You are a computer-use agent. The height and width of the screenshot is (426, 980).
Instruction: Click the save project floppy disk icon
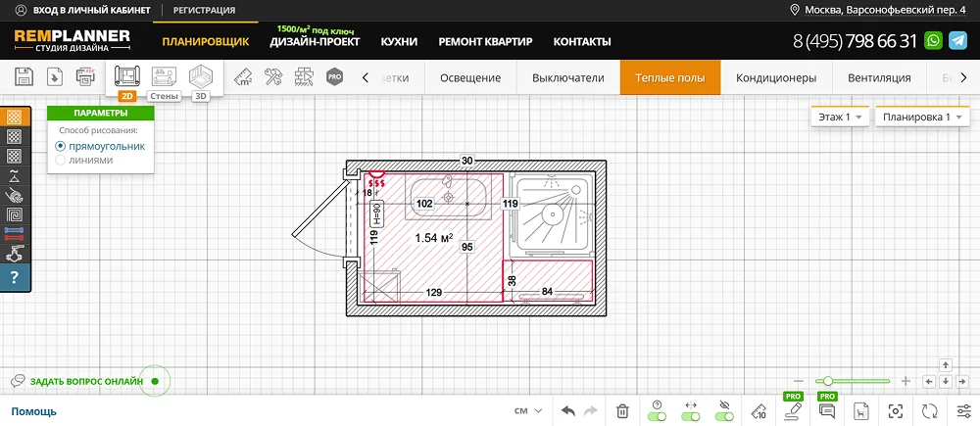(x=24, y=77)
